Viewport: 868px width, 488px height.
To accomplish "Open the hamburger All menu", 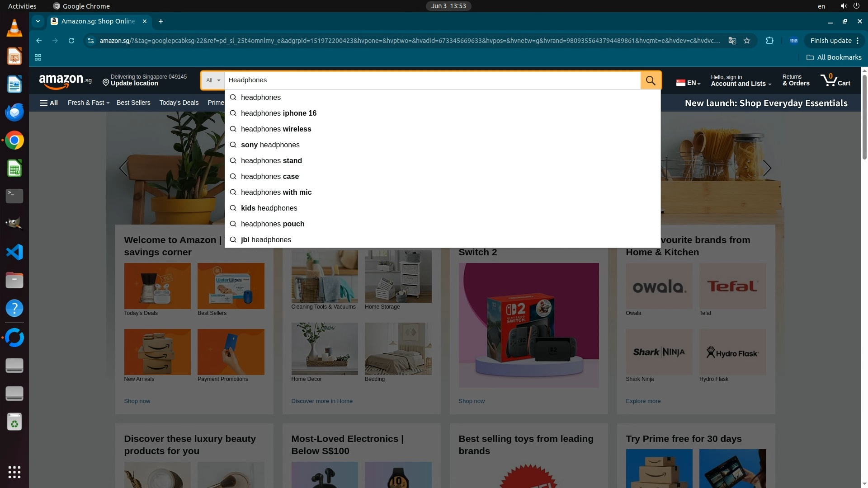I will (49, 103).
